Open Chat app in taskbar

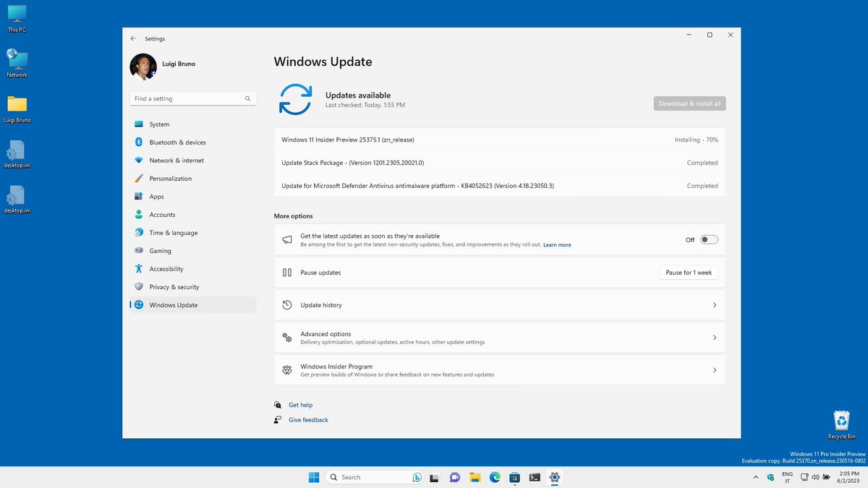(x=455, y=477)
